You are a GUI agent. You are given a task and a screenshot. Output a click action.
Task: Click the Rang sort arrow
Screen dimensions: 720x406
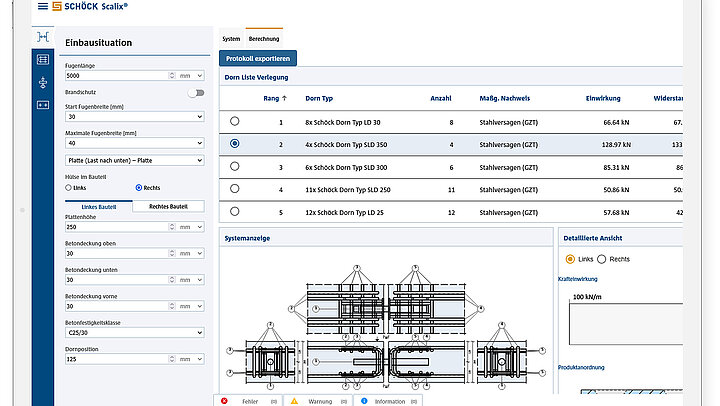click(x=284, y=98)
